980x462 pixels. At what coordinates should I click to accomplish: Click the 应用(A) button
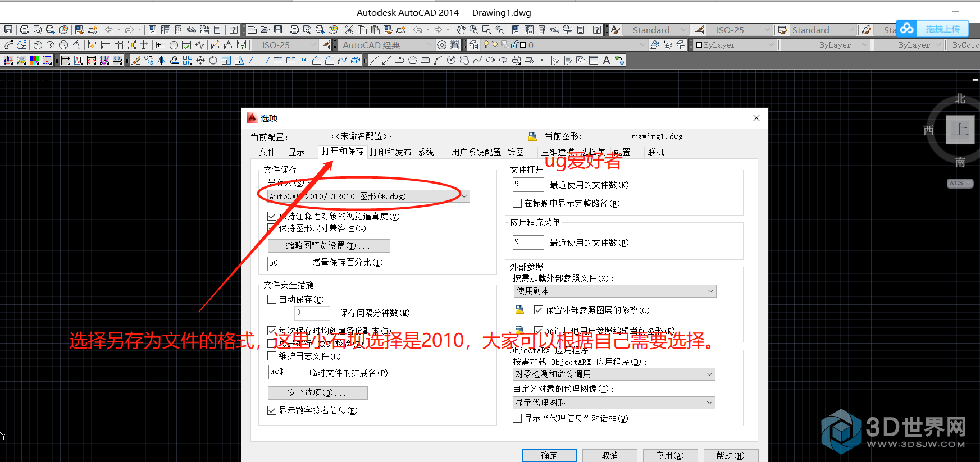click(670, 455)
